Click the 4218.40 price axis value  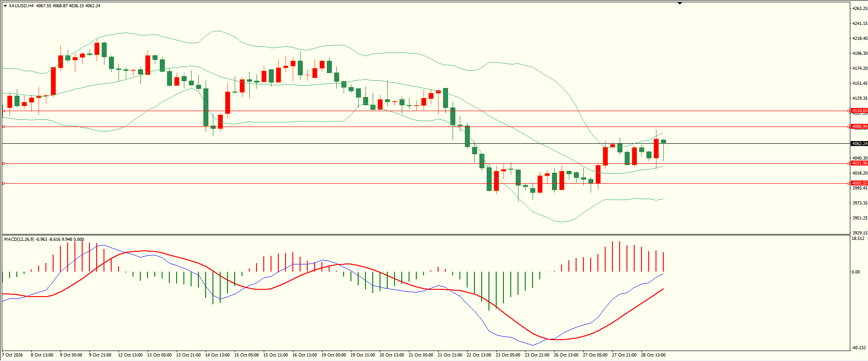860,39
